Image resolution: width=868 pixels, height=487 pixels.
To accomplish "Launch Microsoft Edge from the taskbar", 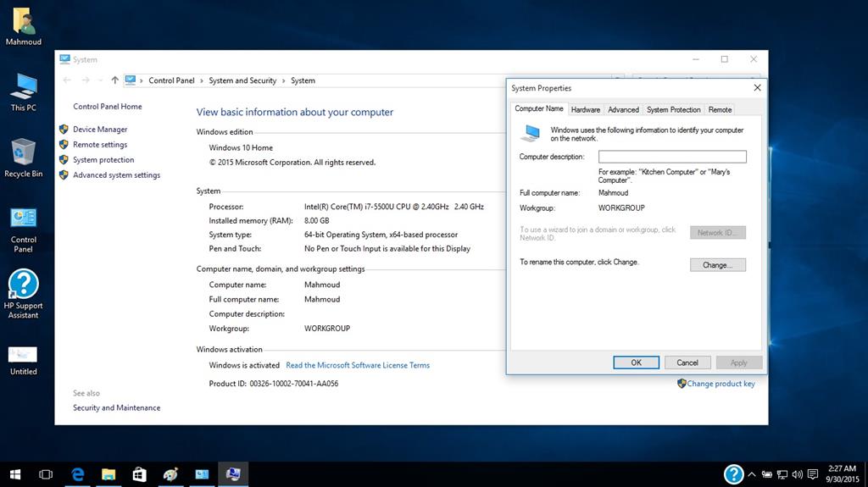I will 77,474.
